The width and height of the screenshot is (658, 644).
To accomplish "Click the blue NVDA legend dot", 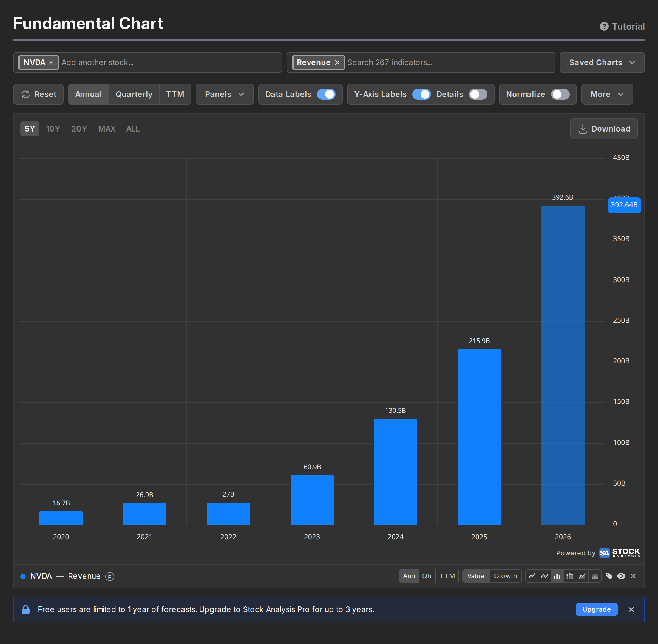I will [x=23, y=576].
